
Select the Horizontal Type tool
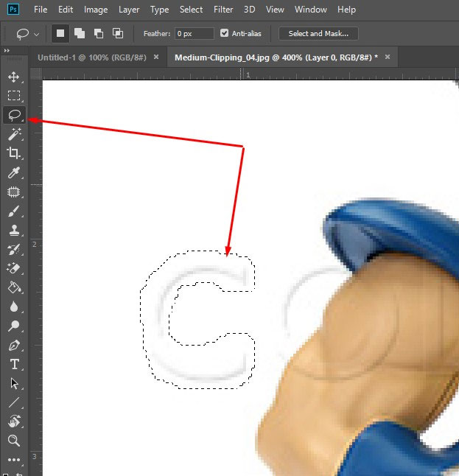(14, 364)
